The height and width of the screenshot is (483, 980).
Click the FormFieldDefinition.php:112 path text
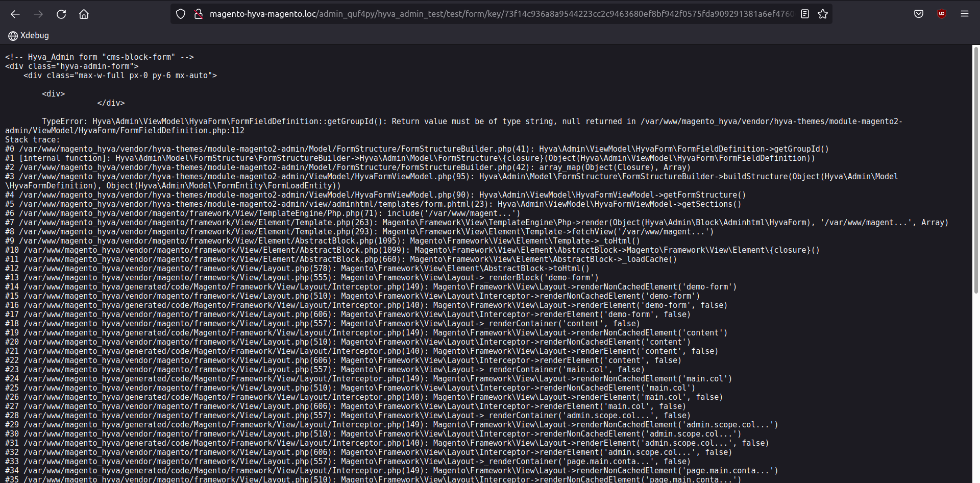point(125,131)
